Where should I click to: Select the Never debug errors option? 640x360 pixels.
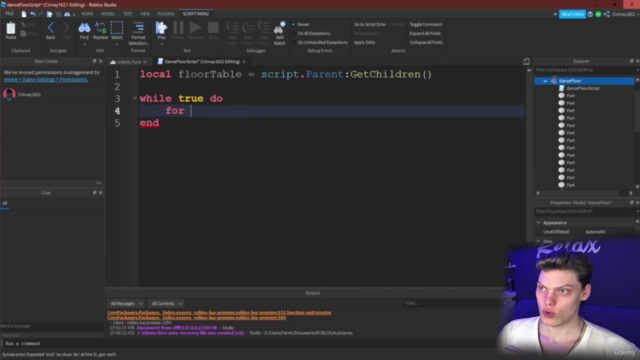(301, 24)
